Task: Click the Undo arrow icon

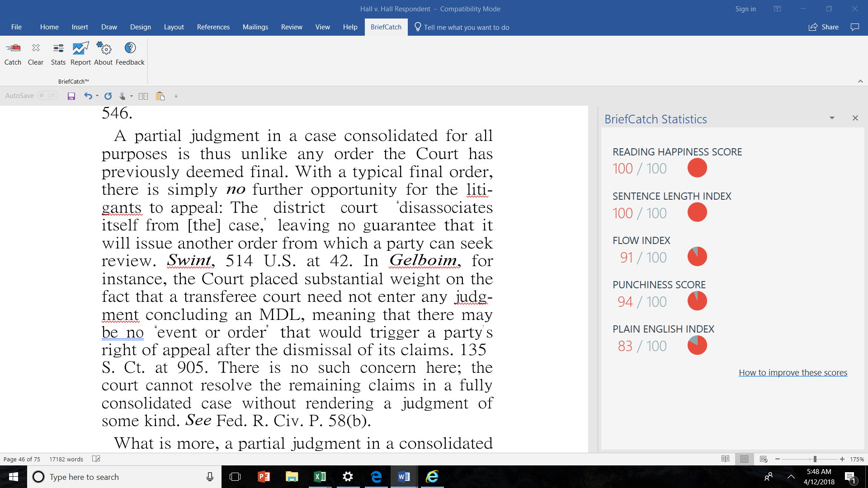Action: [88, 96]
